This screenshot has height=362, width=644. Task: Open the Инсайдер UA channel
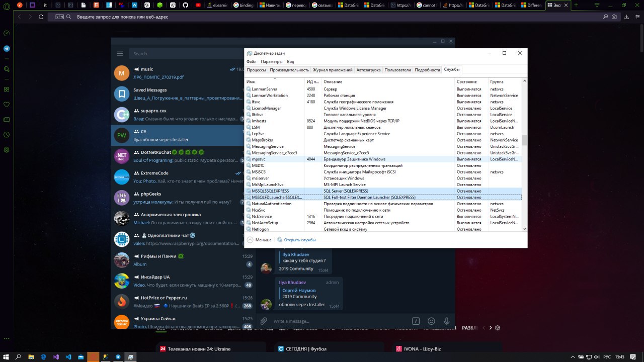(x=183, y=281)
